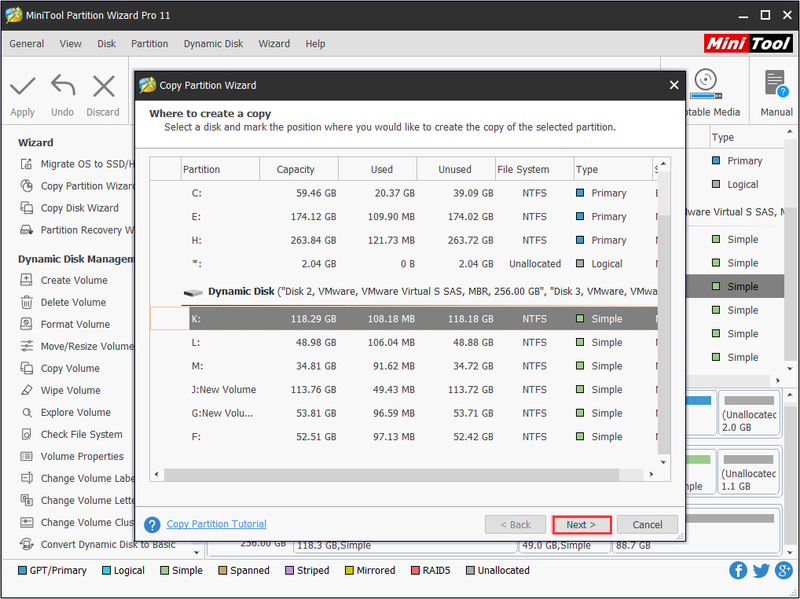The image size is (800, 599).
Task: Cancel the Copy Partition Wizard
Action: 647,525
